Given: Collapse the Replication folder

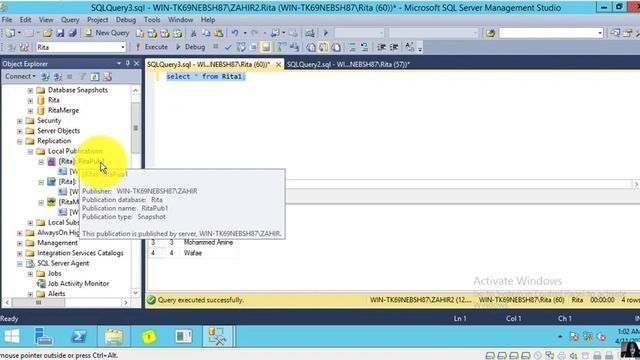Looking at the screenshot, I should click(x=20, y=141).
